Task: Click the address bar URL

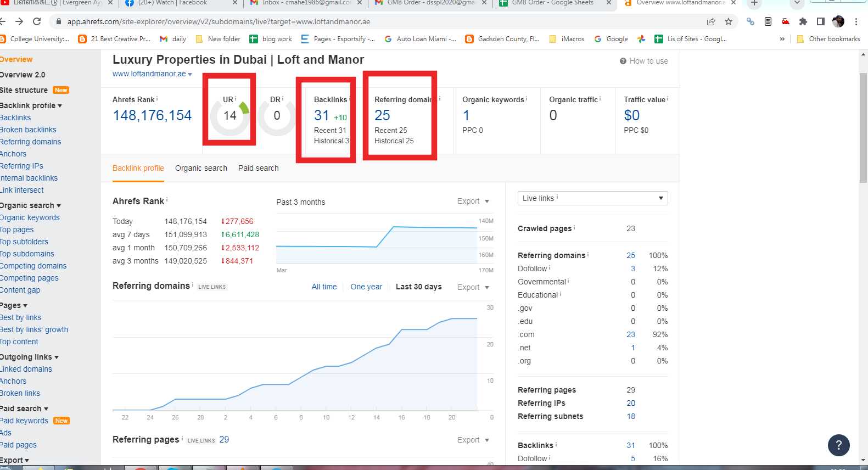Action: pyautogui.click(x=219, y=21)
